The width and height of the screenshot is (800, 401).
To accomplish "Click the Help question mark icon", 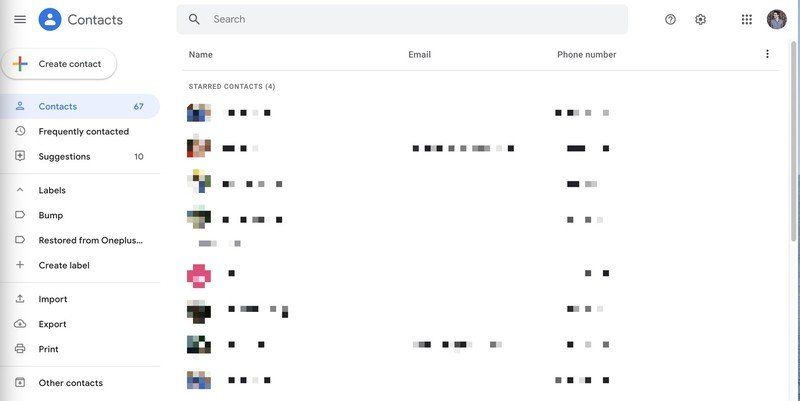I will pyautogui.click(x=670, y=19).
